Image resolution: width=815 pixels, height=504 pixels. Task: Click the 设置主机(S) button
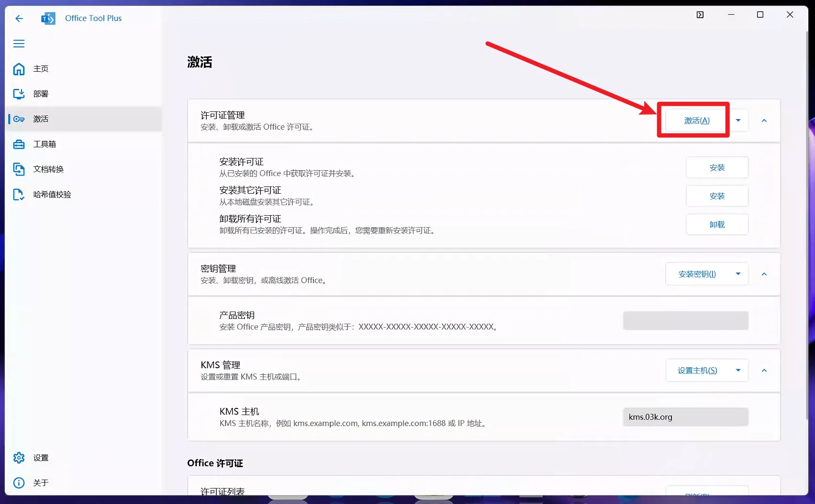tap(697, 371)
